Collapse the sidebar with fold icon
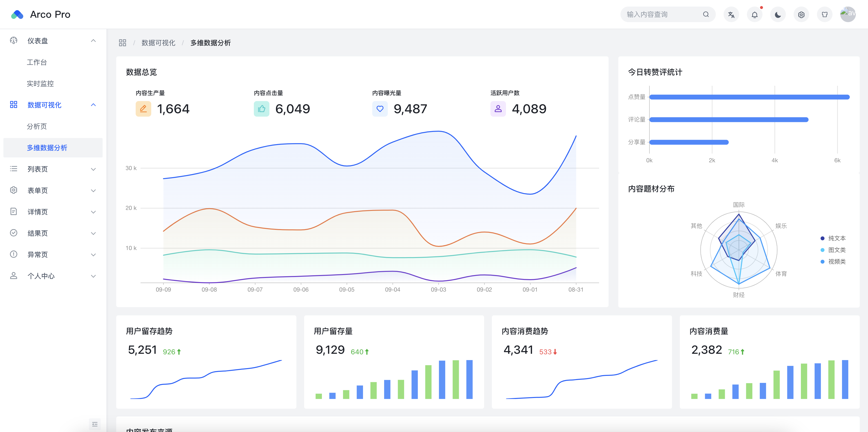The image size is (868, 432). tap(95, 424)
